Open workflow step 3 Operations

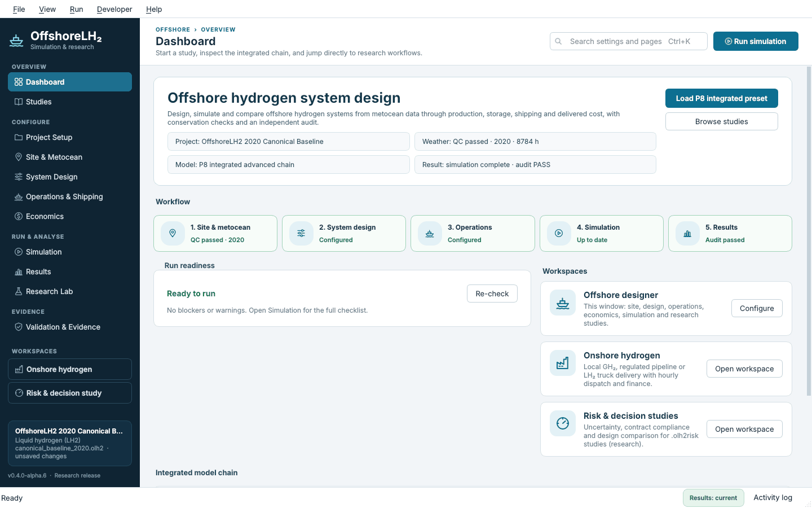coord(473,233)
